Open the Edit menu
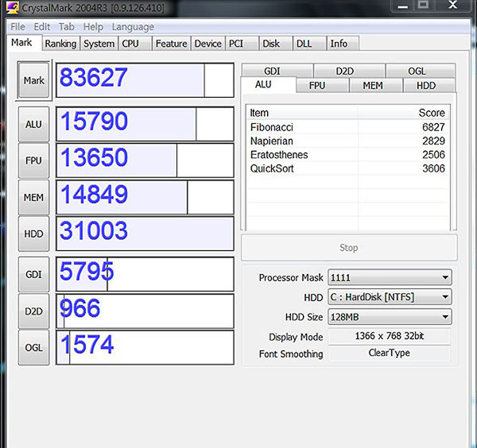The height and width of the screenshot is (448, 477). (x=41, y=27)
